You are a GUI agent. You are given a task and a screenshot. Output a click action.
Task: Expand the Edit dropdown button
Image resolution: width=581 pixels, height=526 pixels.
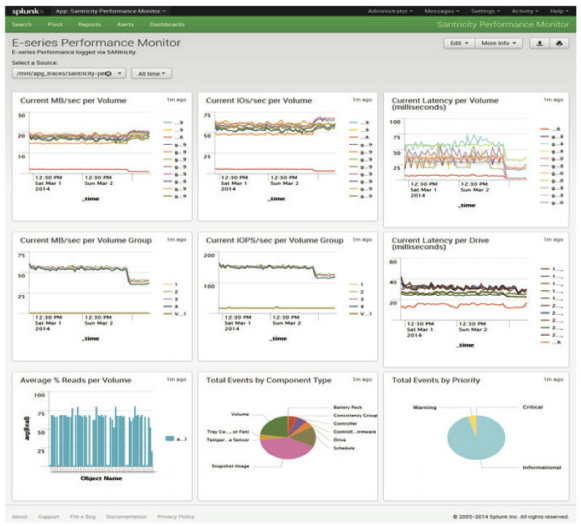tap(459, 43)
